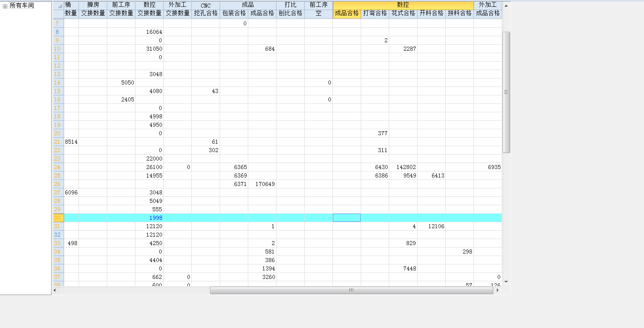Click the 外加工 交接数量 column header

point(177,13)
